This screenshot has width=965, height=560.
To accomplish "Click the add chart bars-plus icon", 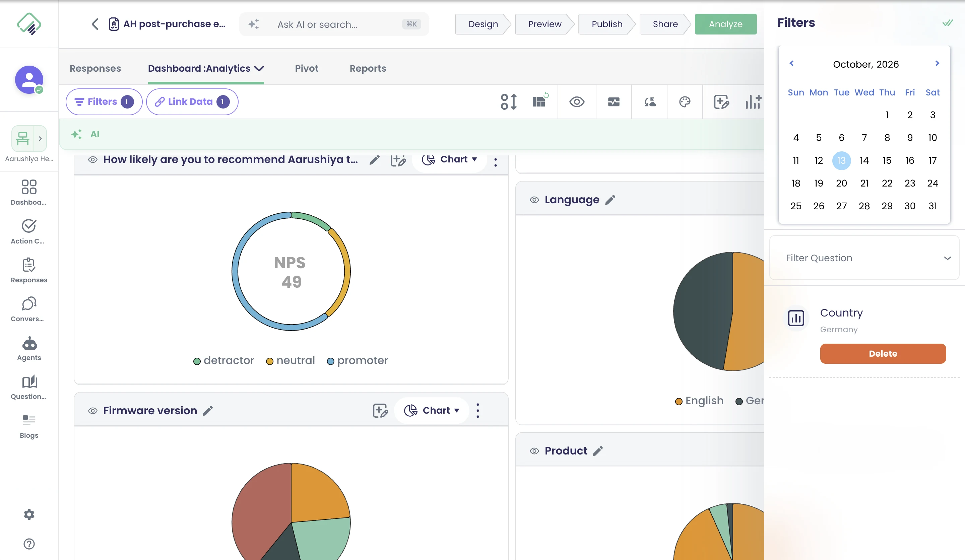I will point(753,102).
